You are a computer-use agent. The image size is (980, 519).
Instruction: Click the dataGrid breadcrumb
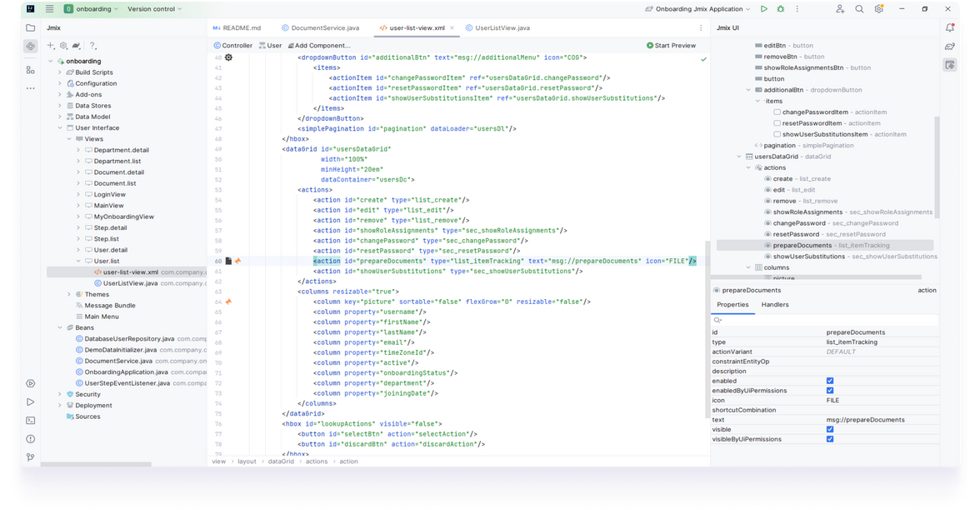click(281, 462)
